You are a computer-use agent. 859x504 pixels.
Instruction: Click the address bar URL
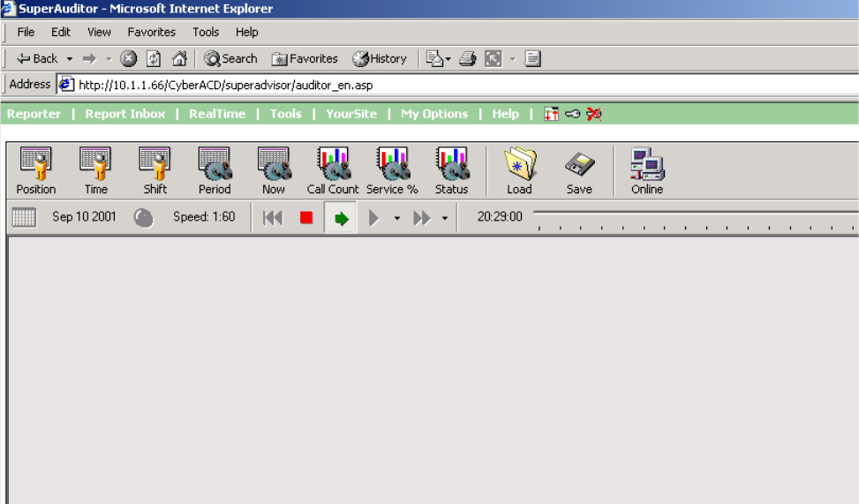226,85
